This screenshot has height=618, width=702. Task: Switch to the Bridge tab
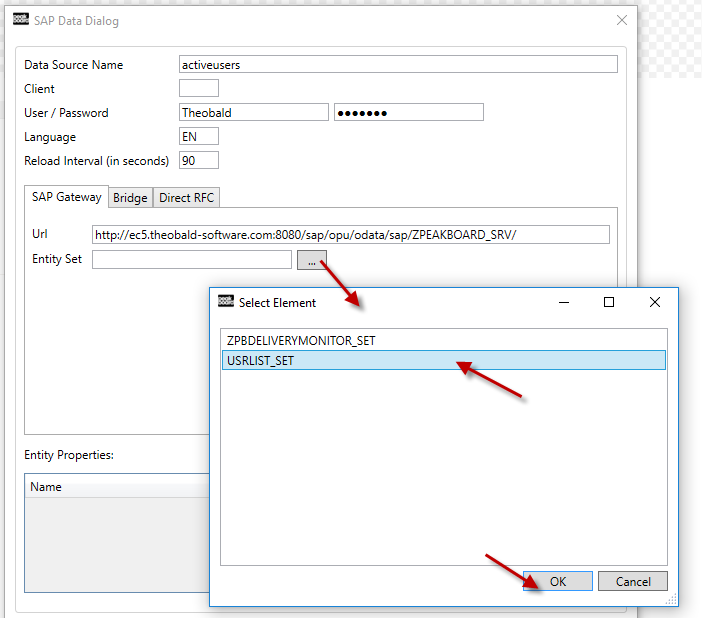coord(130,198)
